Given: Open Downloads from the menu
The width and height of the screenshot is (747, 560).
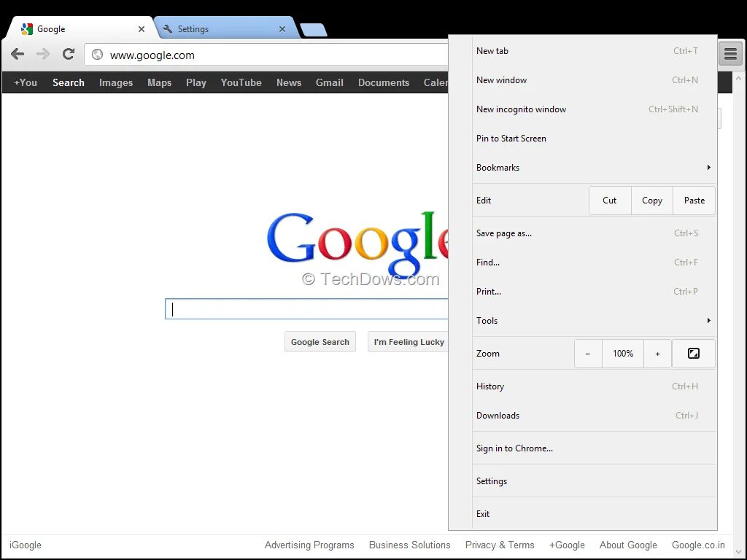Looking at the screenshot, I should tap(594, 415).
